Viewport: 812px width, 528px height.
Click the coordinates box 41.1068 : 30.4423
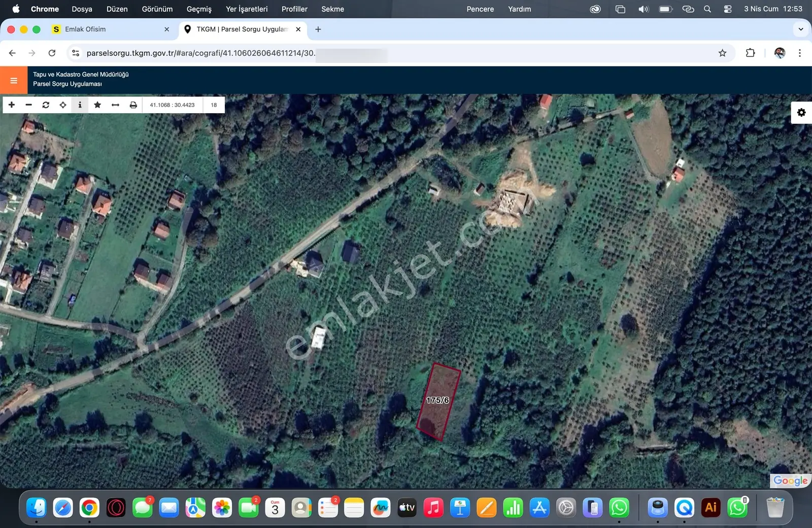point(172,105)
